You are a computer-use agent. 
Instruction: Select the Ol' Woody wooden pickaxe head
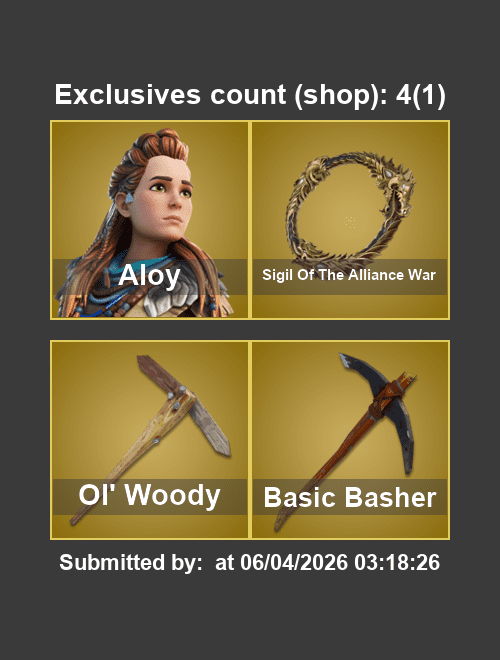(x=184, y=405)
